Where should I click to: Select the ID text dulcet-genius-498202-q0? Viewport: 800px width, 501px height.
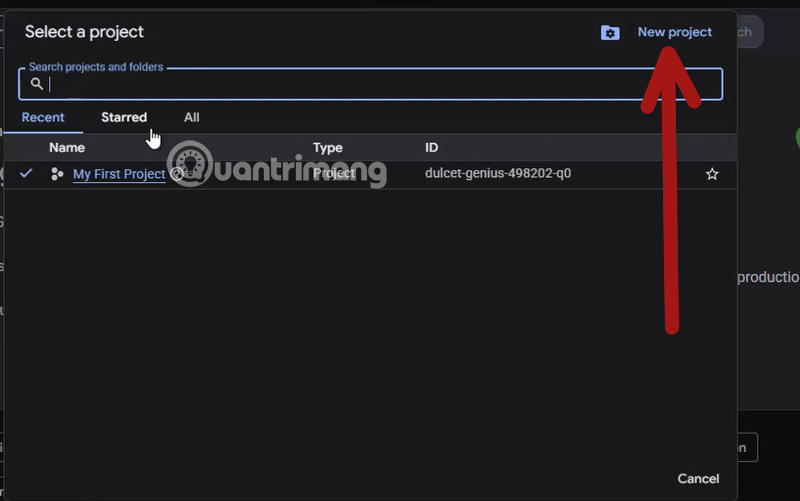point(498,173)
